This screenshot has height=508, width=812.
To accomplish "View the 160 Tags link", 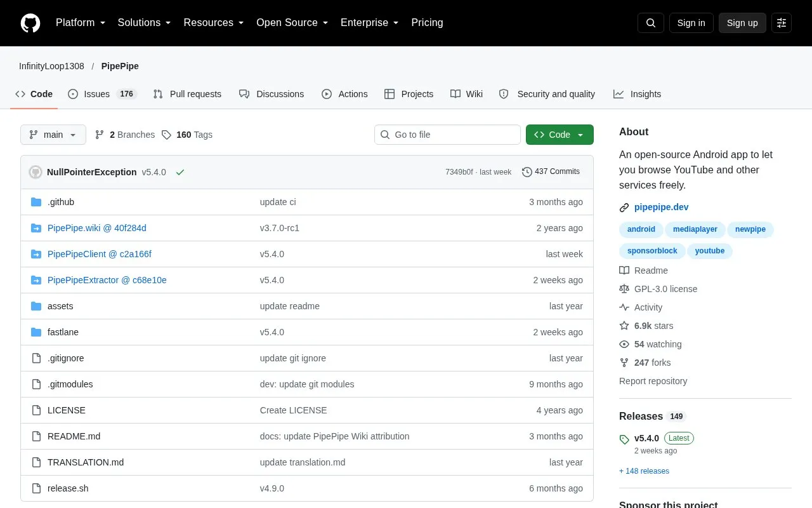I will coord(187,135).
